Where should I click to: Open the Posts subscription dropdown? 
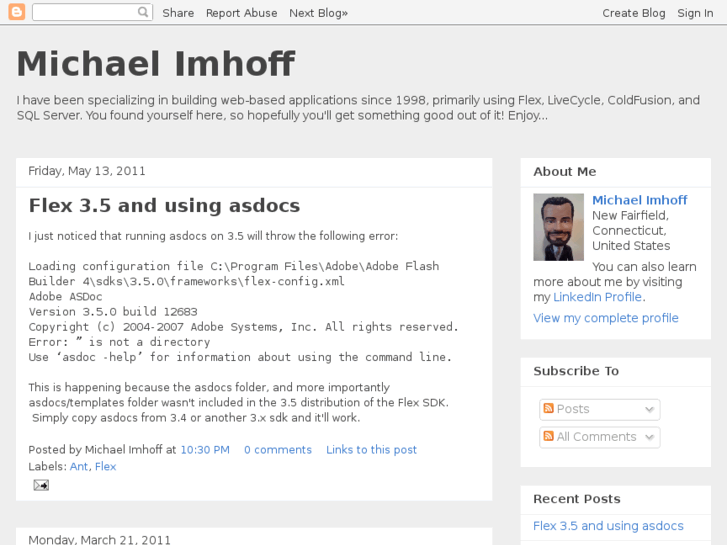649,409
